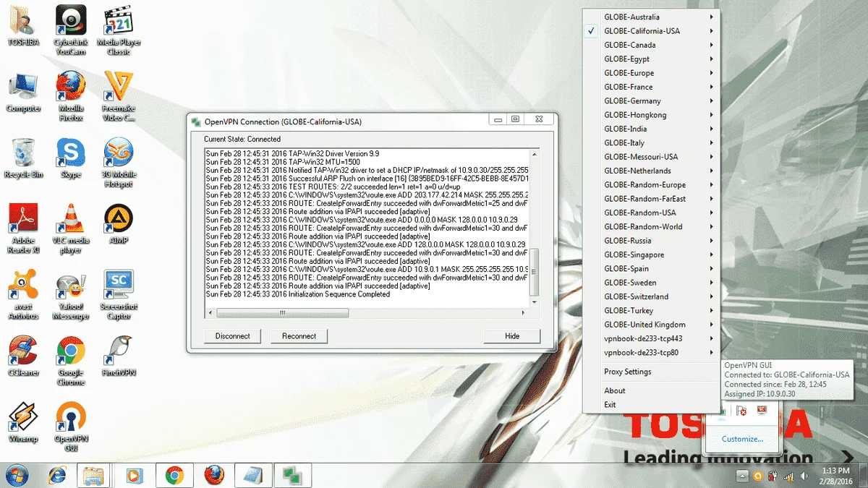Pick vpnbook-de233-tcp443 in the menu

(652, 338)
